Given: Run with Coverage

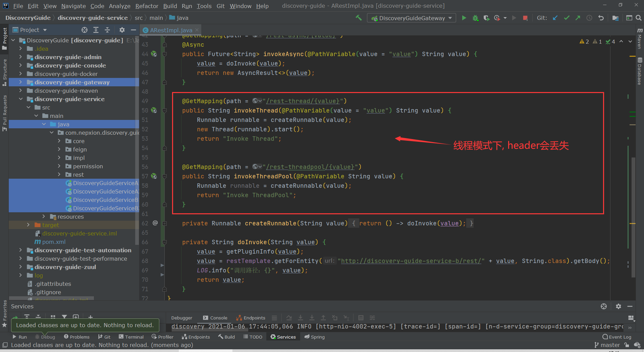Looking at the screenshot, I should [487, 18].
